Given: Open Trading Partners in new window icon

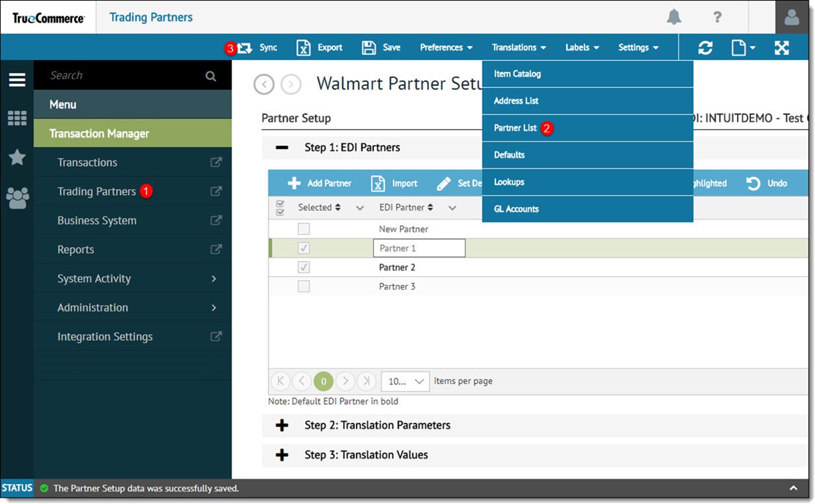Looking at the screenshot, I should pos(216,191).
